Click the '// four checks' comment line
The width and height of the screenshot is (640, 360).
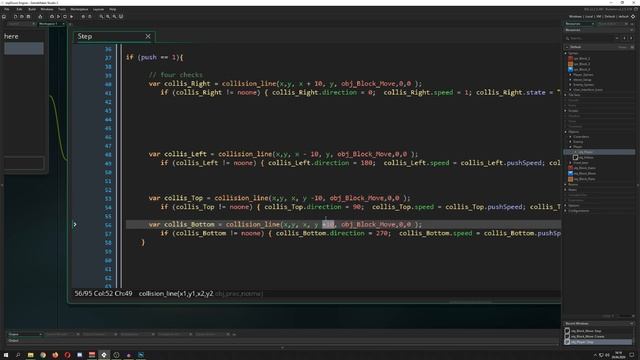176,75
